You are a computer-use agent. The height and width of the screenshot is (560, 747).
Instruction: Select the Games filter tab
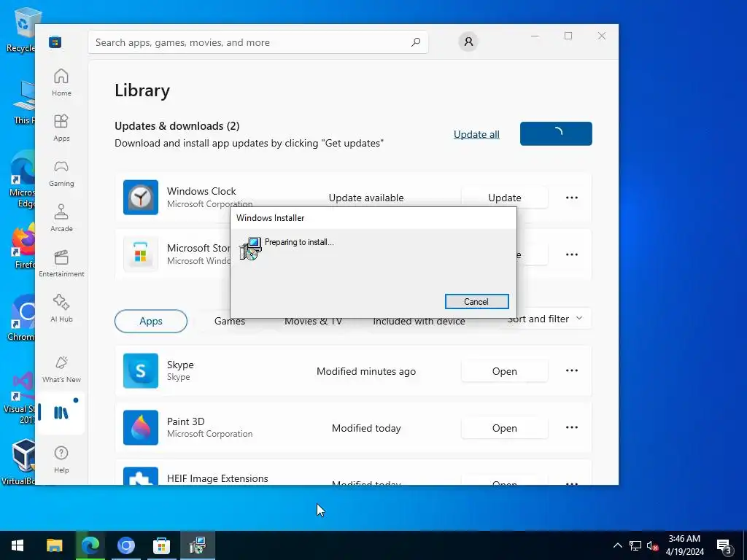(230, 322)
